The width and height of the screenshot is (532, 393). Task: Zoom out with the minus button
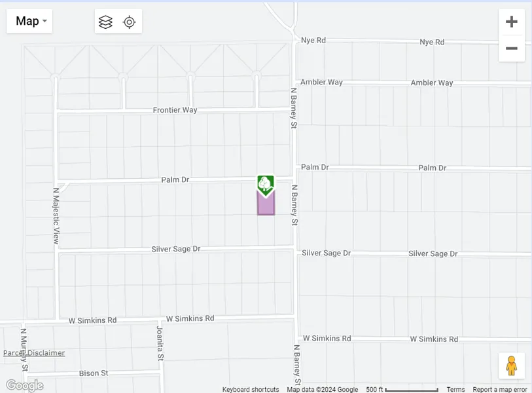511,48
